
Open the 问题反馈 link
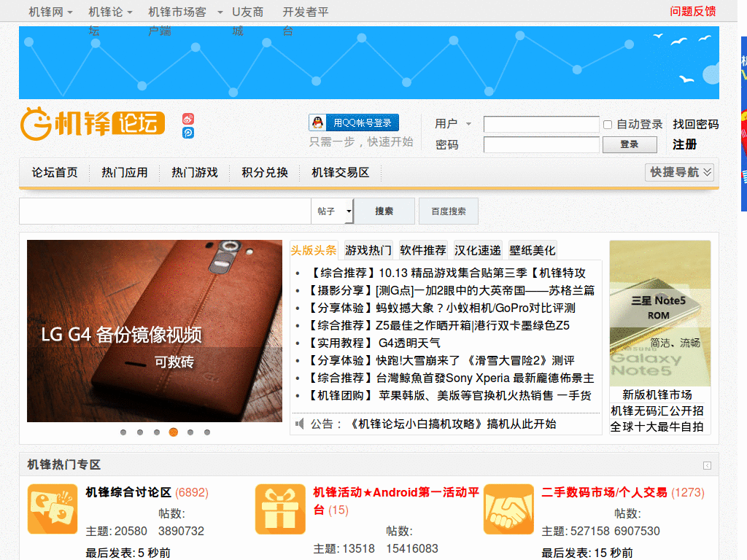(693, 12)
